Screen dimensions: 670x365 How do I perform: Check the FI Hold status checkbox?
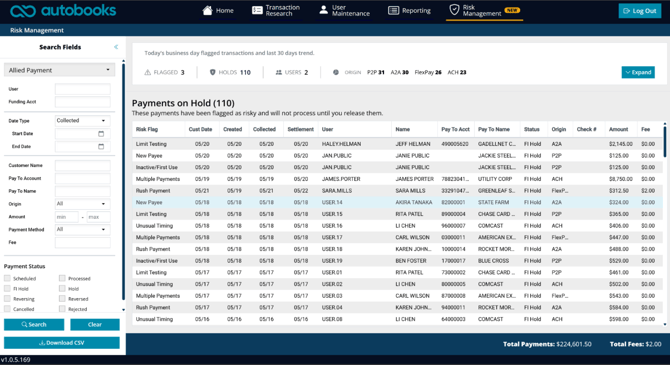coord(7,288)
